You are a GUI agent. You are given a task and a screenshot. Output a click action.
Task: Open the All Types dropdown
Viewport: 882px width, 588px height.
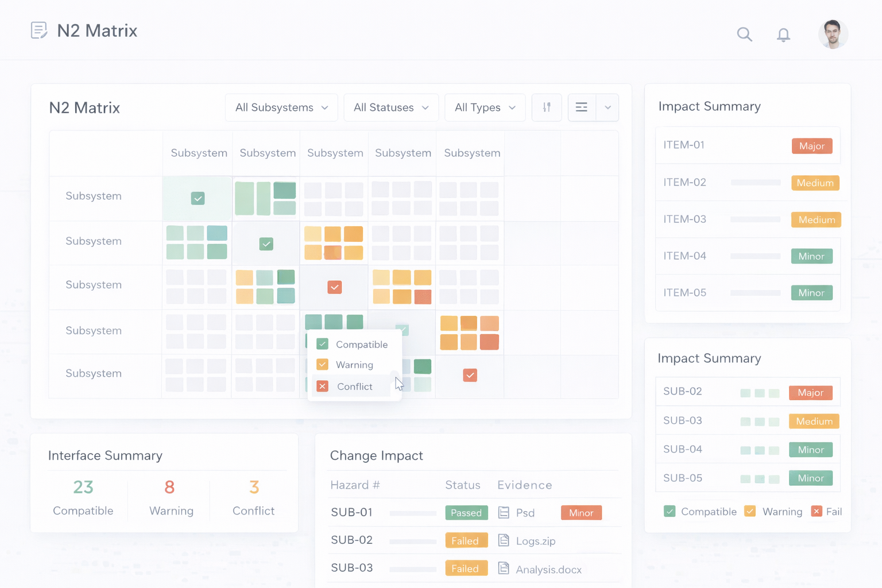point(485,107)
